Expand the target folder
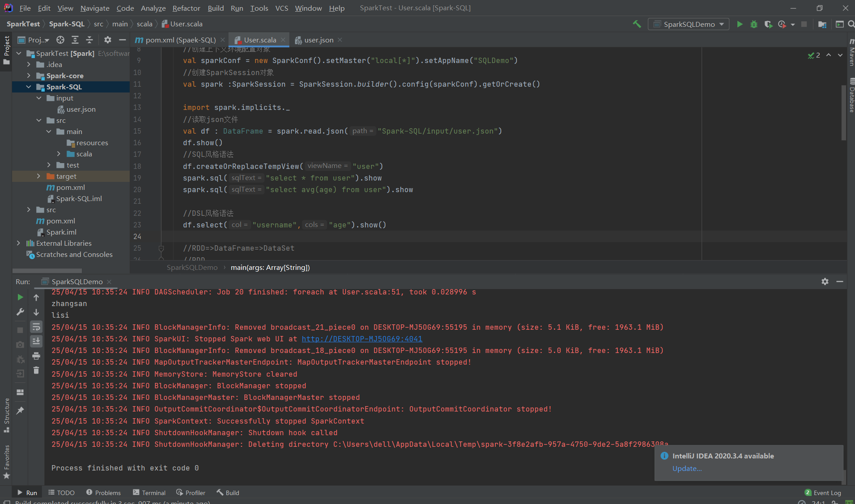Screen dimensions: 855x504 (x=39, y=176)
